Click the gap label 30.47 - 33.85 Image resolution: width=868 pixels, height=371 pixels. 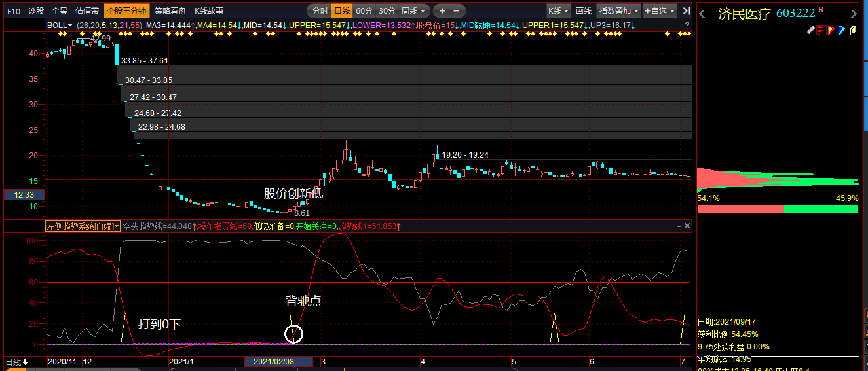pyautogui.click(x=149, y=80)
